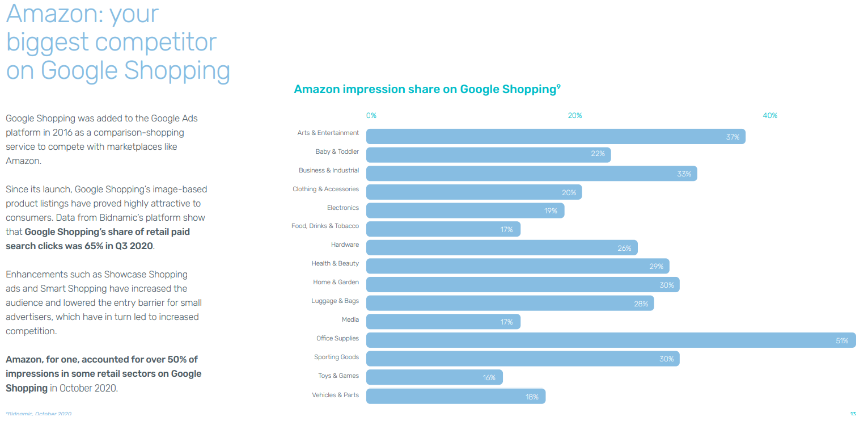Viewport: 868px width, 425px height.
Task: Click the Office Supplies 51% bar
Action: click(611, 340)
